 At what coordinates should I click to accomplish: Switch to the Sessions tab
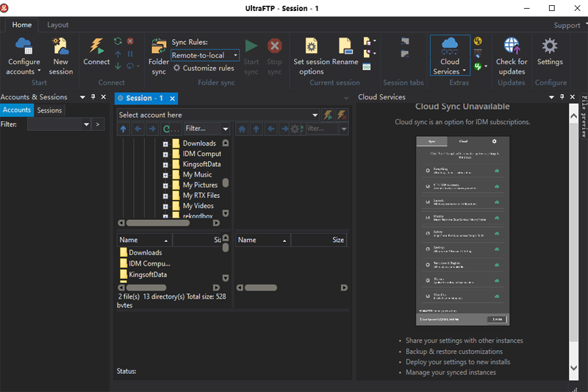point(49,110)
